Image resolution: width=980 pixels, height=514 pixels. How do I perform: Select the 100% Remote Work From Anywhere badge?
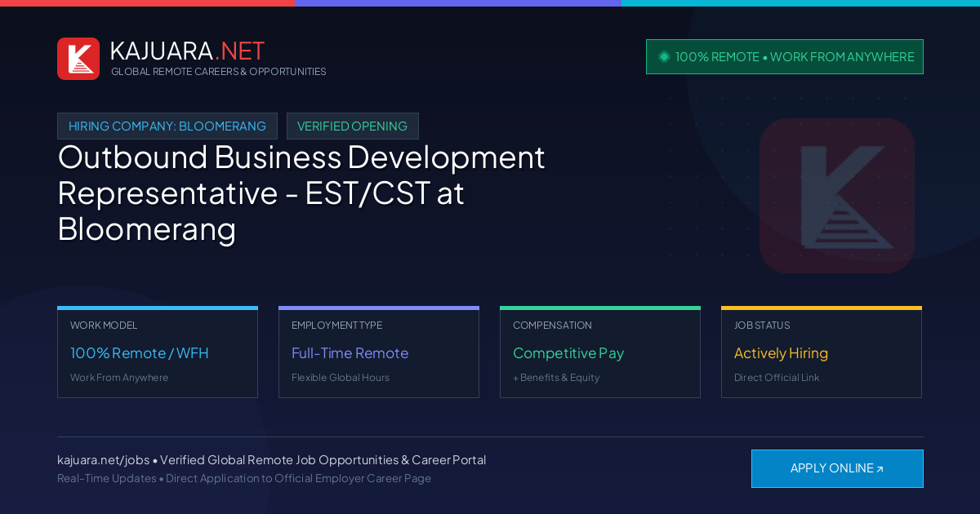pyautogui.click(x=785, y=56)
